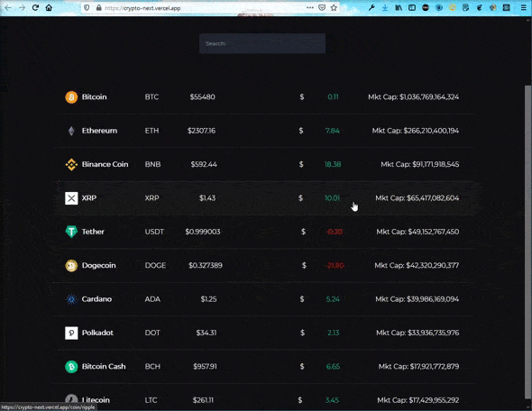This screenshot has height=411, width=532.
Task: Click XRP price $1.43
Action: [x=207, y=197]
